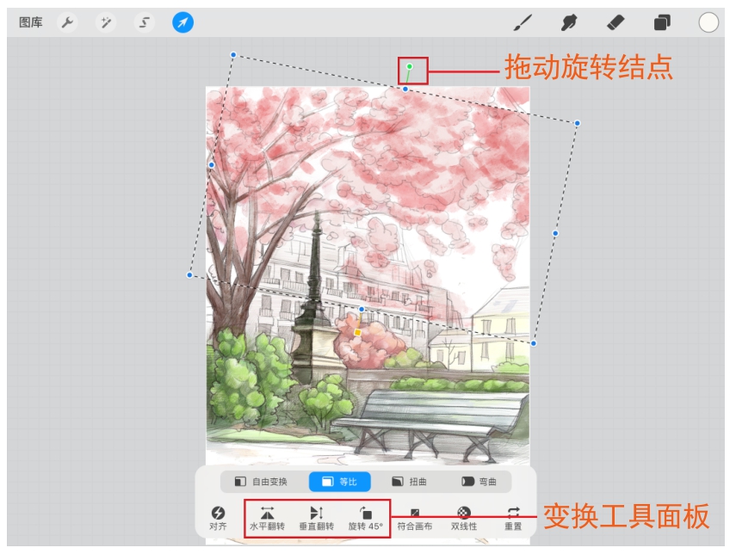Image resolution: width=736 pixels, height=560 pixels.
Task: Click top edge midpoint transform node
Action: point(405,89)
